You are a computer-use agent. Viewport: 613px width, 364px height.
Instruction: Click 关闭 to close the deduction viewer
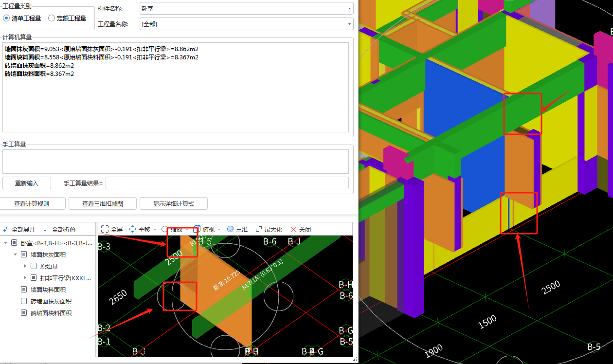tap(300, 229)
